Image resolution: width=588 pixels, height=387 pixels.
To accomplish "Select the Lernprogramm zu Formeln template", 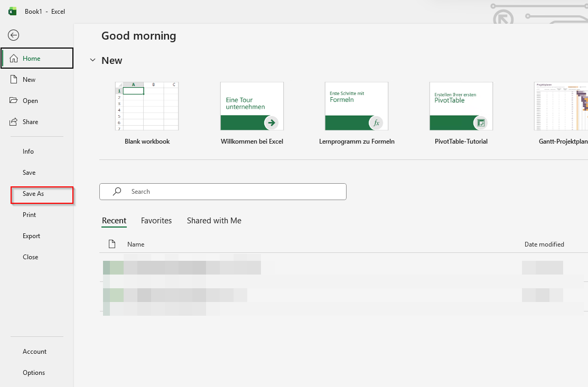I will 357,106.
